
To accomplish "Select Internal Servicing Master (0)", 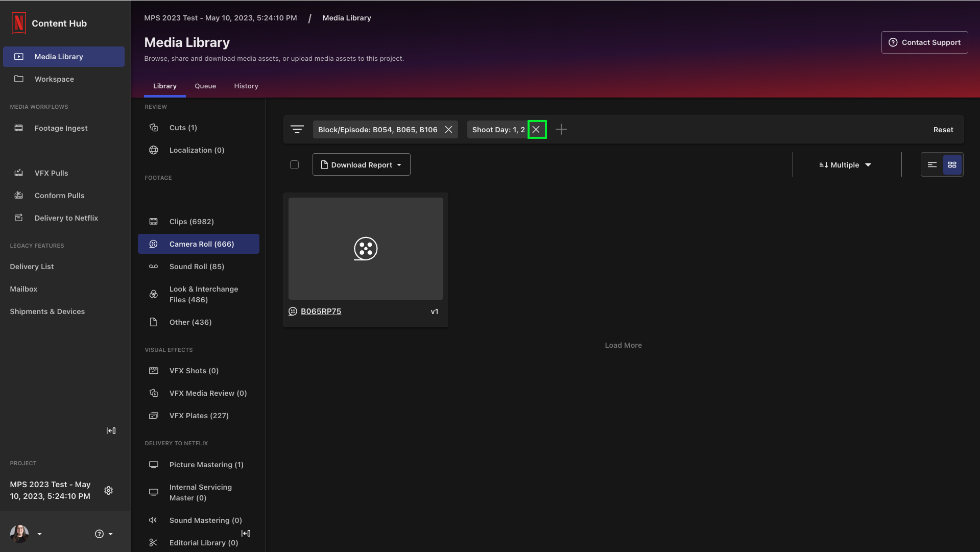I will pyautogui.click(x=199, y=492).
